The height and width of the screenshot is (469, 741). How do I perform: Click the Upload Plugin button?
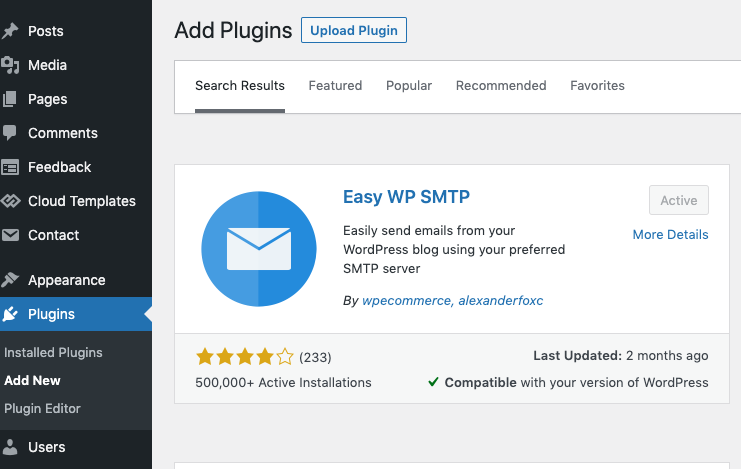click(x=354, y=30)
